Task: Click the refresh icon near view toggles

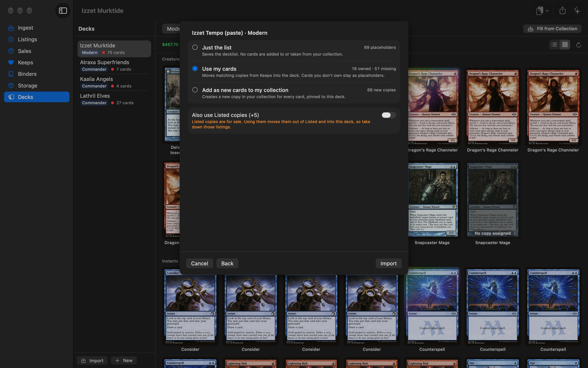Action: tap(579, 45)
